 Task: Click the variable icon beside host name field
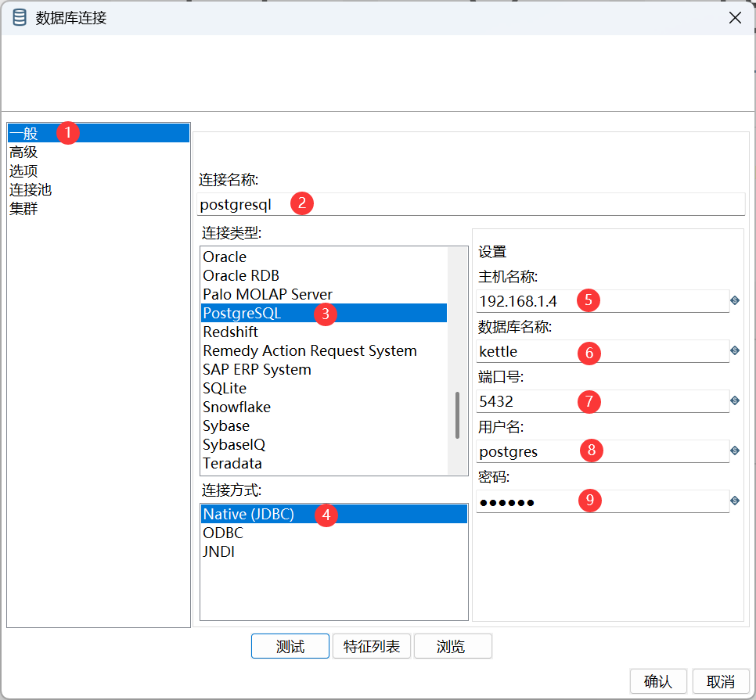pyautogui.click(x=735, y=300)
